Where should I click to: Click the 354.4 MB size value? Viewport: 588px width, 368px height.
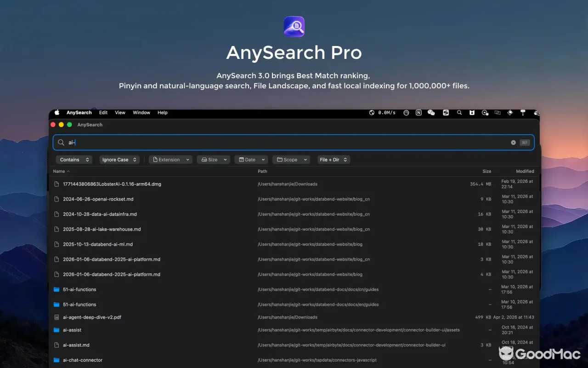pyautogui.click(x=481, y=184)
